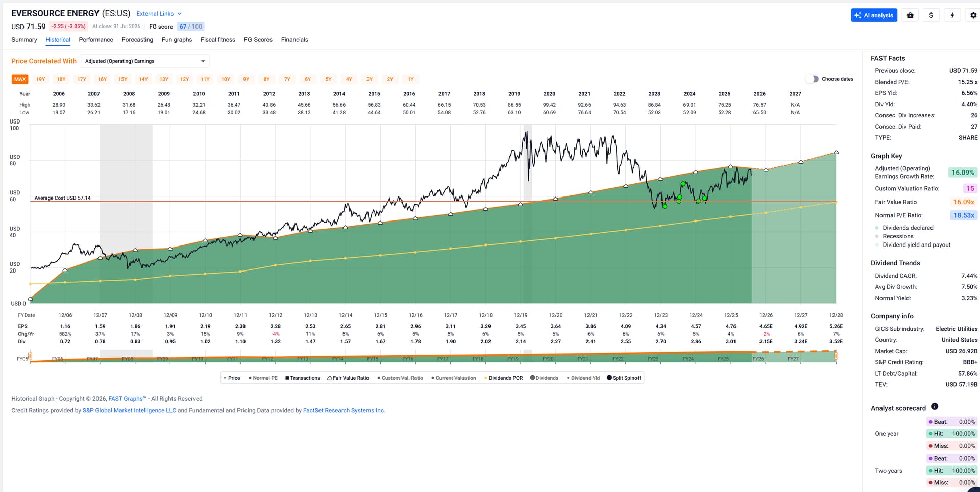The height and width of the screenshot is (492, 980).
Task: Enable Current Valuation legend item
Action: click(x=454, y=378)
